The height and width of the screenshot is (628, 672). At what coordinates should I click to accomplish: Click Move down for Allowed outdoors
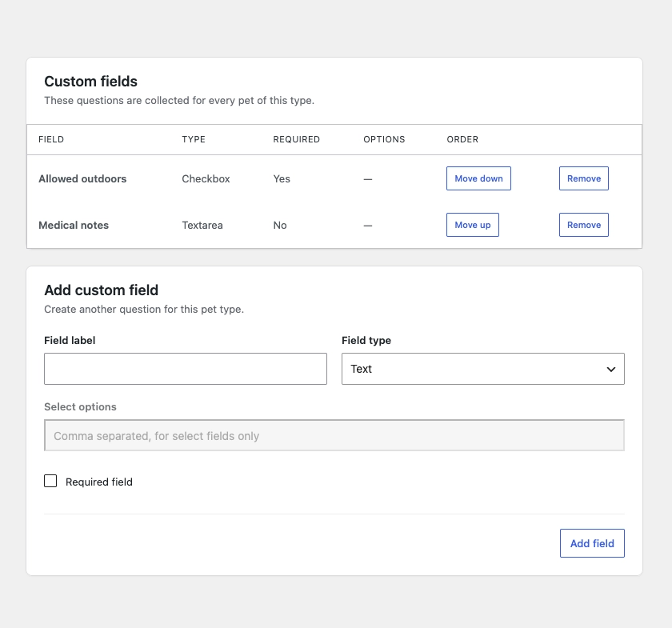(478, 178)
